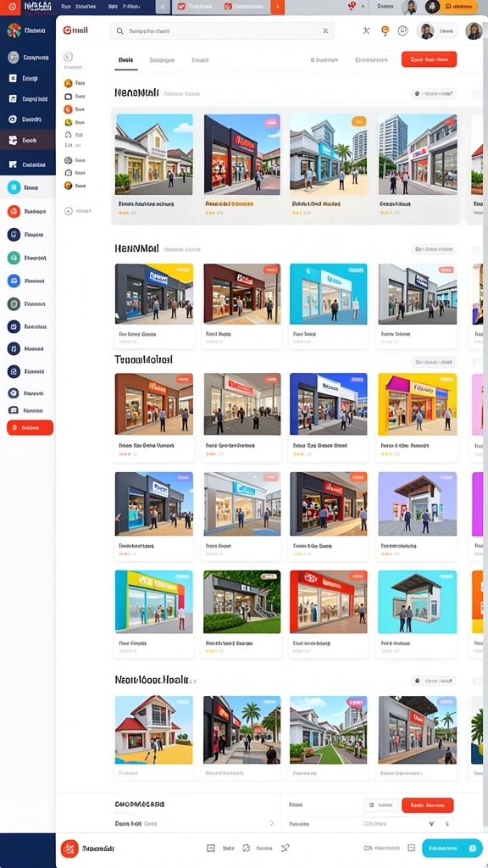The height and width of the screenshot is (868, 488).
Task: Open the user avatar at top-right corner
Action: coord(474,31)
